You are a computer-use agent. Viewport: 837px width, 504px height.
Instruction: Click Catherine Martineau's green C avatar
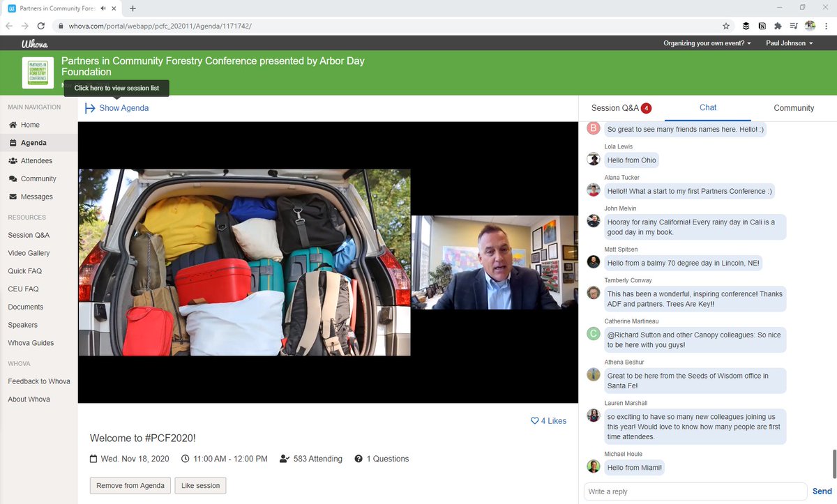[593, 333]
